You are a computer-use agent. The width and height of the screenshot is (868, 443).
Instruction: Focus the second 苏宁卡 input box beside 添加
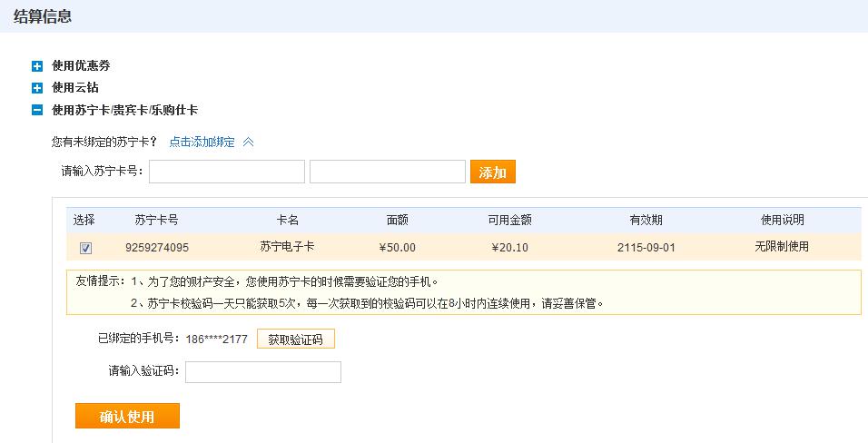pos(388,172)
